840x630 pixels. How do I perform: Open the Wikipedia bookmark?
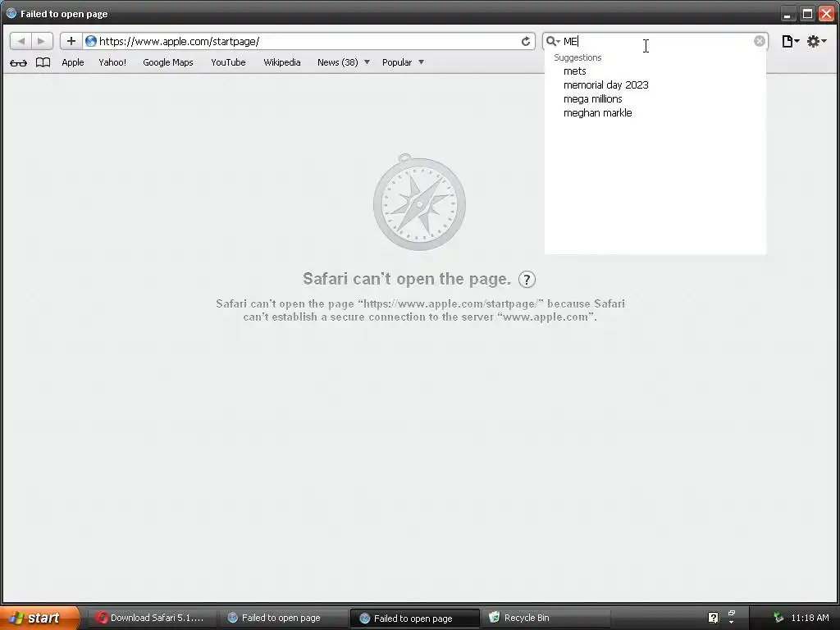click(282, 62)
